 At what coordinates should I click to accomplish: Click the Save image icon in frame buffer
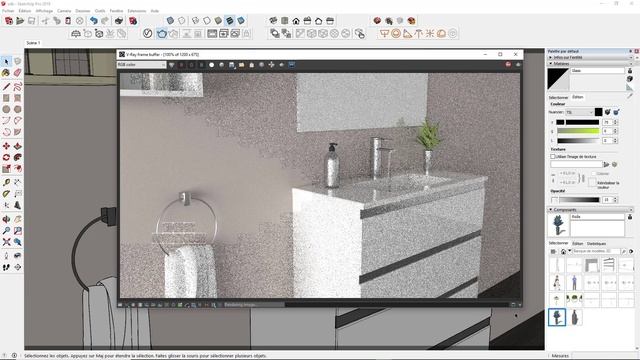(x=231, y=65)
